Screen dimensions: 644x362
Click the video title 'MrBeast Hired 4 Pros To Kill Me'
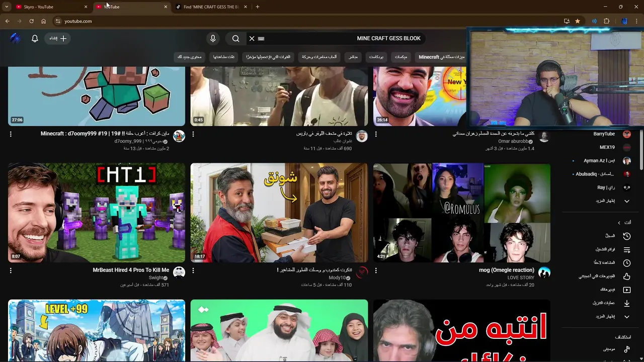point(131,270)
